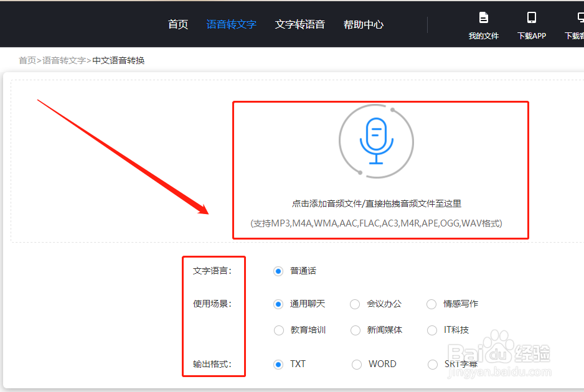This screenshot has width=584, height=392.
Task: Open the 首页 menu item
Action: [177, 24]
